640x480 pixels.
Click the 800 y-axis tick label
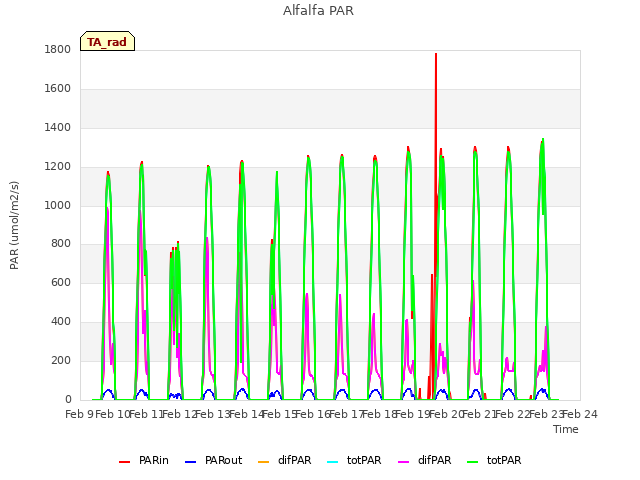[x=61, y=244]
